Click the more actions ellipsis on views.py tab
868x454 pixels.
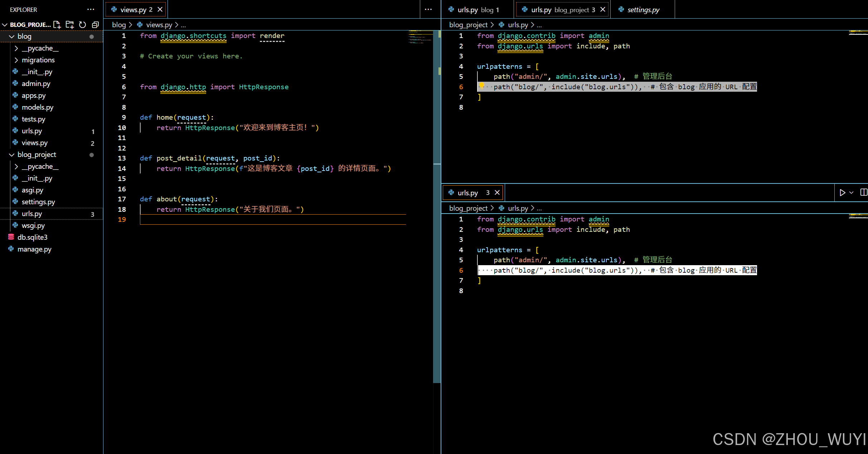click(x=429, y=10)
